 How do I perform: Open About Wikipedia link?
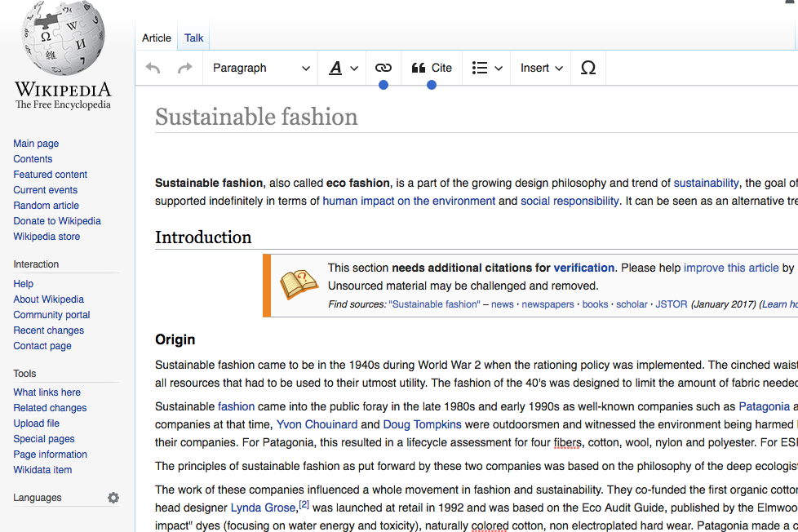[48, 299]
